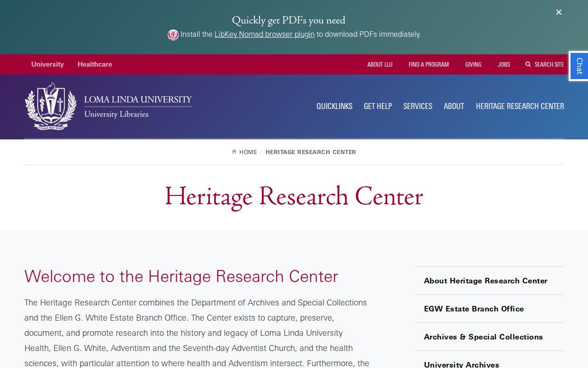Image resolution: width=588 pixels, height=368 pixels.
Task: Open the Chat side tab
Action: click(x=579, y=66)
